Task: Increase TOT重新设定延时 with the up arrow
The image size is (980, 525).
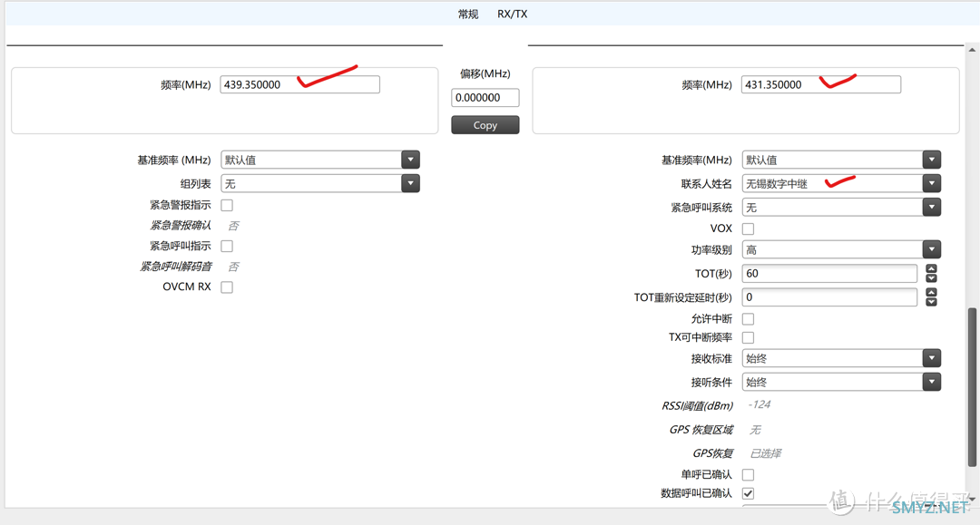Action: [931, 293]
